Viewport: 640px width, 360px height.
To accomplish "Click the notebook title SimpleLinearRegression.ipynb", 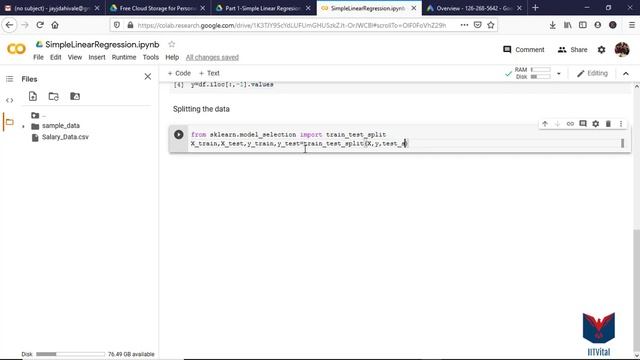I will coord(102,44).
